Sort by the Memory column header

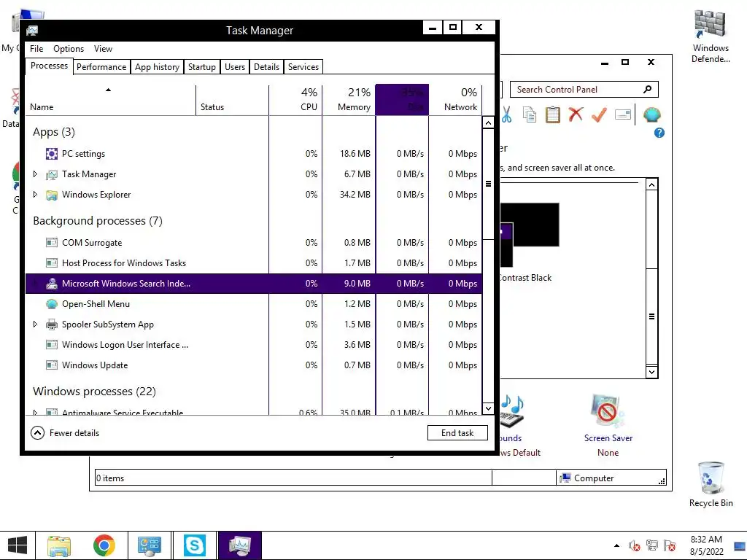349,101
